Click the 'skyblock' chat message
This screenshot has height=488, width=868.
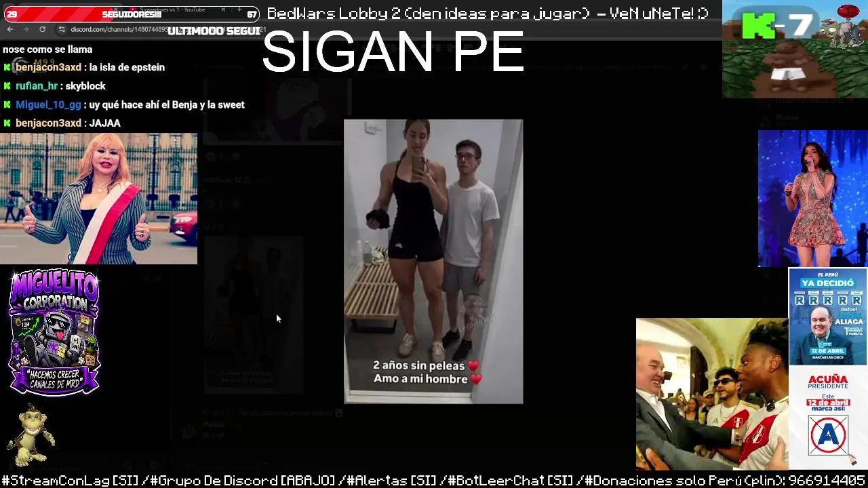point(85,86)
